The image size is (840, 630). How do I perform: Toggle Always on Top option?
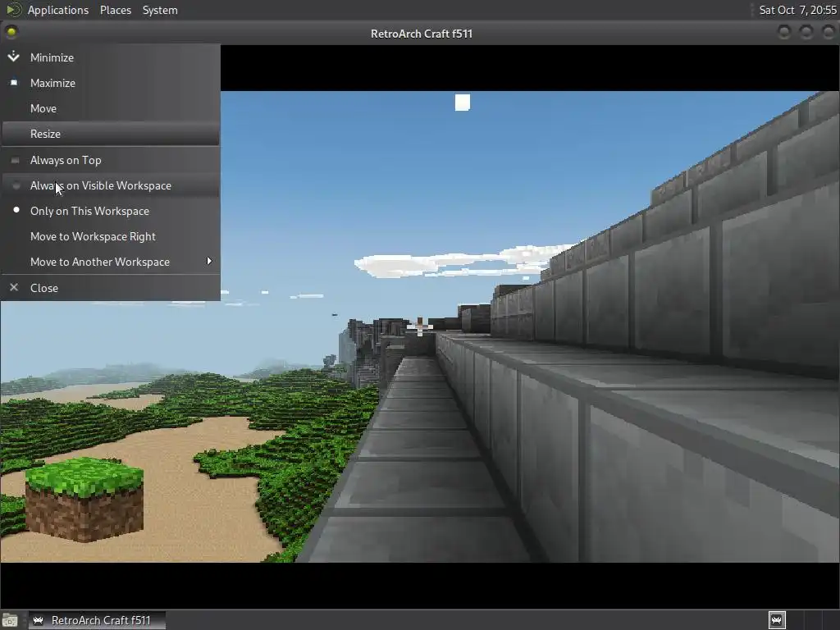coord(111,160)
